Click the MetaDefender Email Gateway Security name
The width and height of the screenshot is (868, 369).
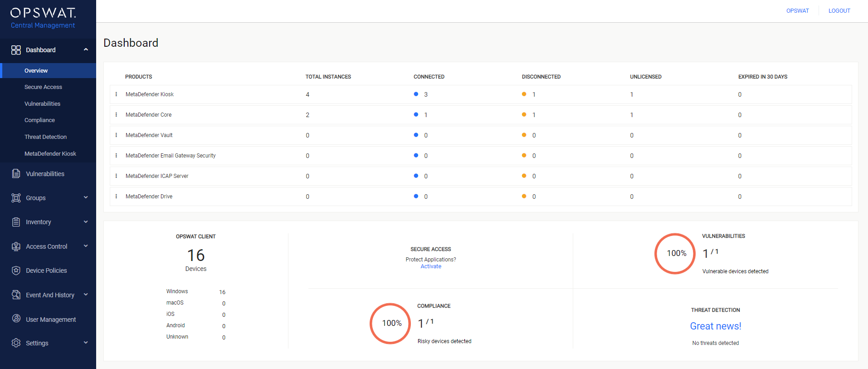171,156
